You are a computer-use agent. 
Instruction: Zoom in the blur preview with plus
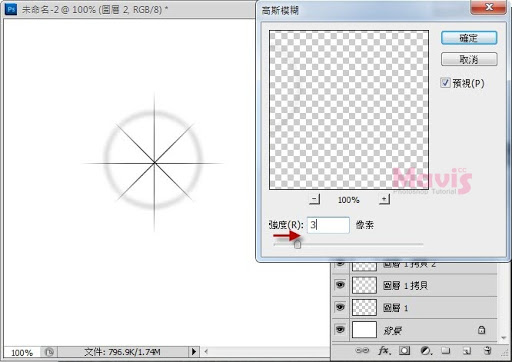pyautogui.click(x=384, y=199)
